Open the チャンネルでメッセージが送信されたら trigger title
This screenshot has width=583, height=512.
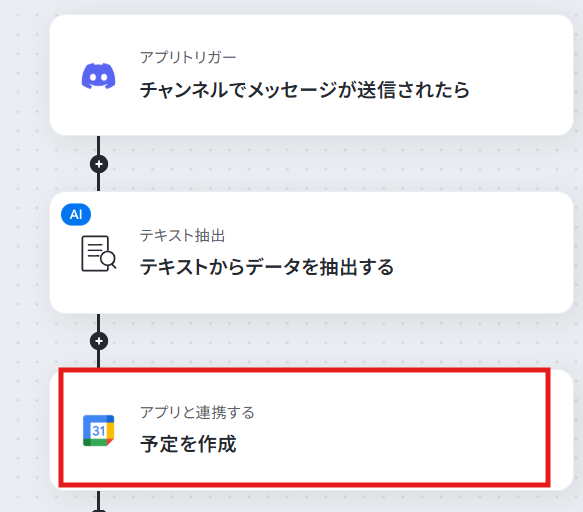pyautogui.click(x=305, y=90)
